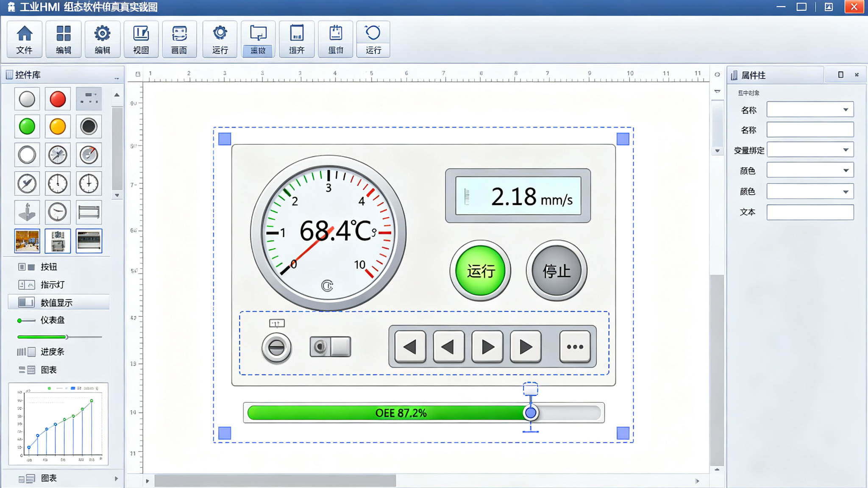Select the gray indicator lamp control
Screen dimensions: 868x488
pos(27,99)
